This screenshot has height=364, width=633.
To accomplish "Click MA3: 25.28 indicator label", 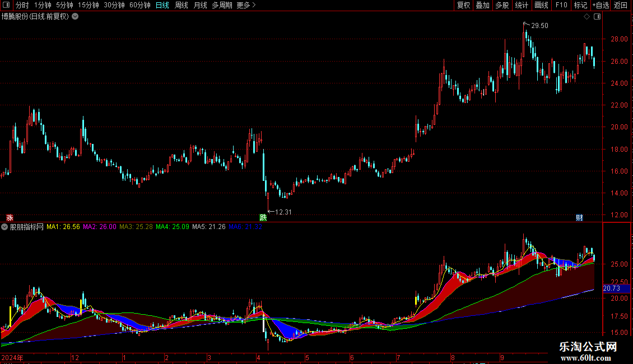I will (x=136, y=227).
